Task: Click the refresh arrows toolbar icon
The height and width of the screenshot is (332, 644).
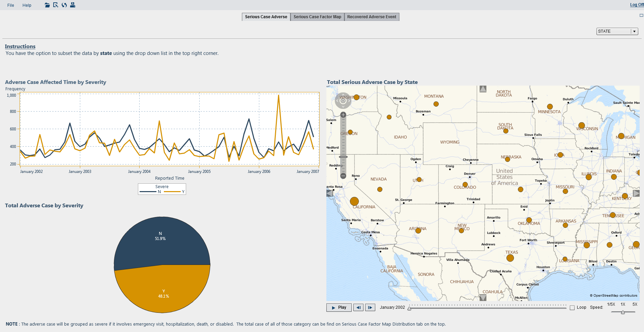Action: tap(64, 5)
